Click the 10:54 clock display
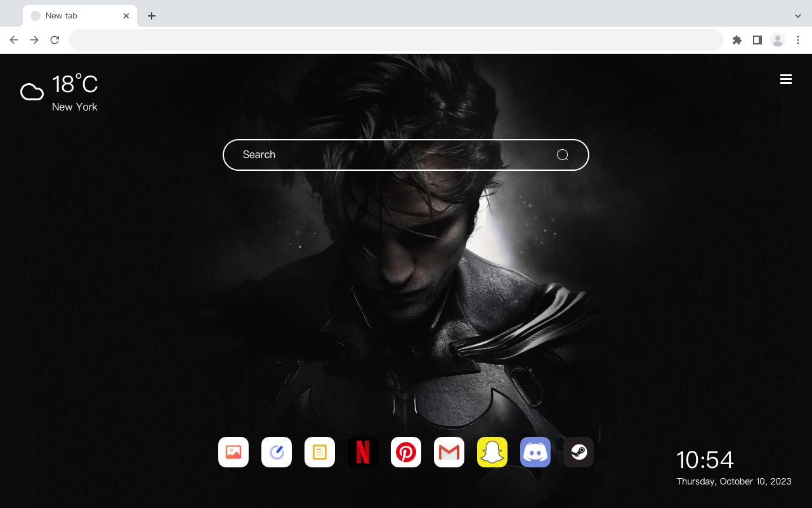Screen dimensions: 812x508 coord(705,460)
